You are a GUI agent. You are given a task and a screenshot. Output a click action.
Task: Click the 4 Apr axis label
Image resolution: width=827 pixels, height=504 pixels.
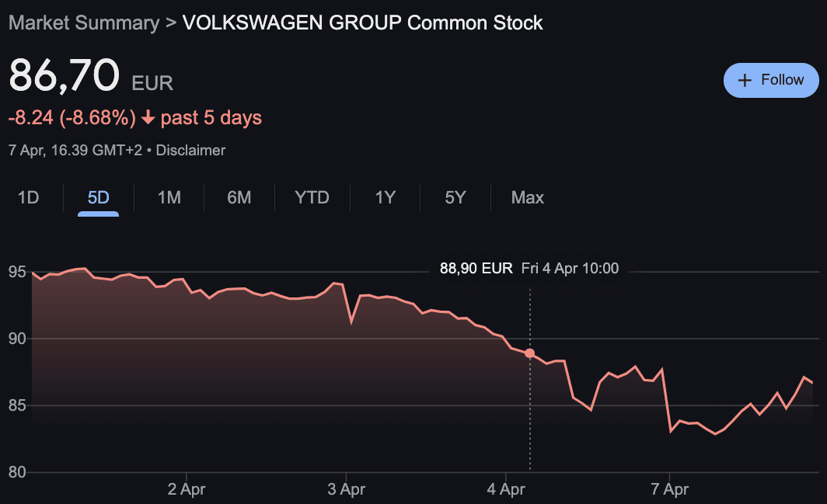point(506,489)
